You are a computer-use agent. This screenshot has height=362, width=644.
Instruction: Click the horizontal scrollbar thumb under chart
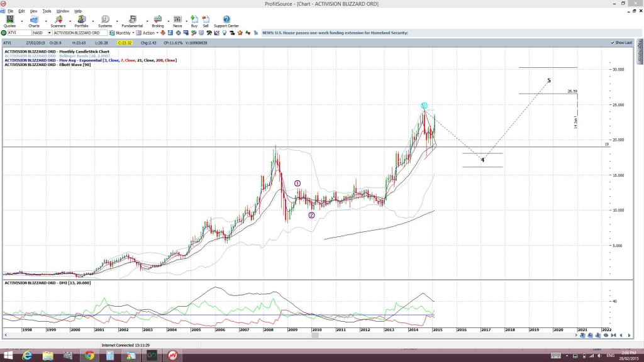pos(315,336)
